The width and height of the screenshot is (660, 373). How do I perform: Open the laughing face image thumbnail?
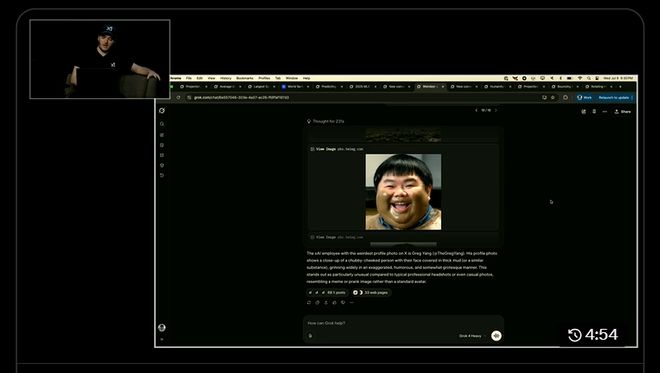[403, 192]
